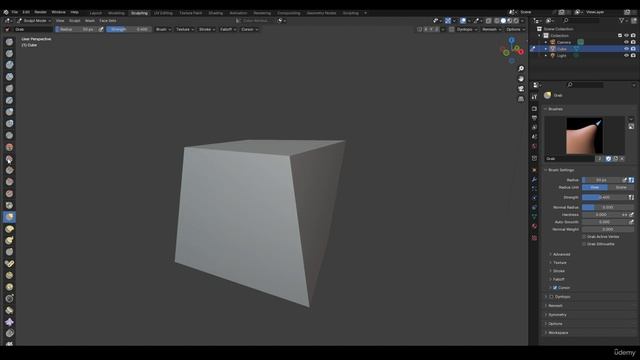The height and width of the screenshot is (360, 640).
Task: Switch perspective/orthographic grid icon
Action: click(521, 99)
